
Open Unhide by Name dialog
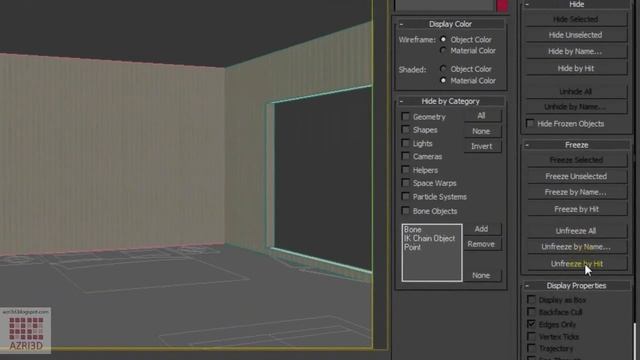pyautogui.click(x=576, y=107)
